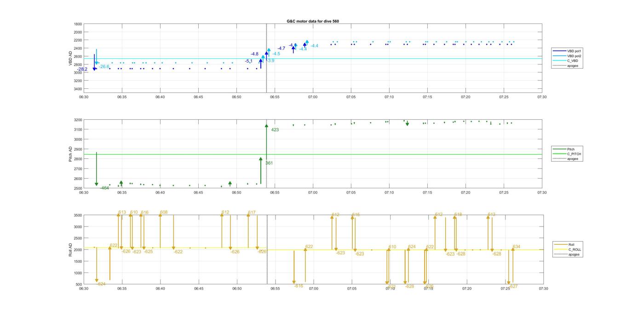Screen dimensions: 644x319
Task: Click the -616 roll data label
Action: (x=299, y=286)
